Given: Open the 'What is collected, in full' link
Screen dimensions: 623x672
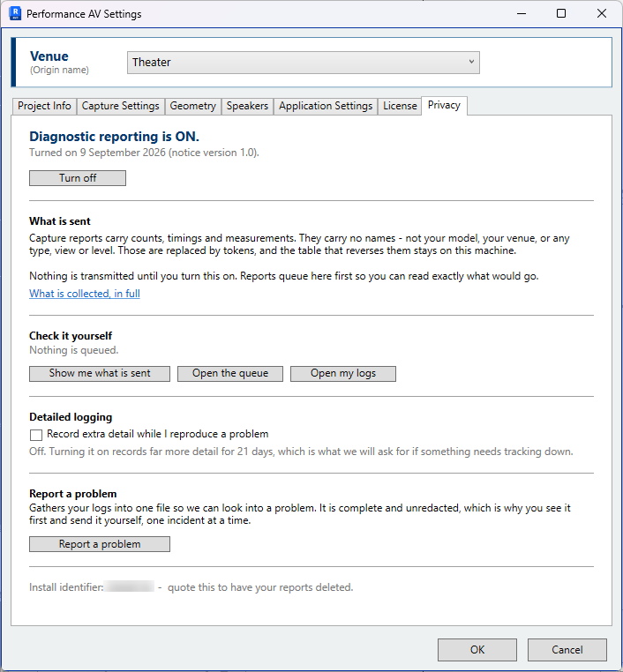Looking at the screenshot, I should 85,294.
